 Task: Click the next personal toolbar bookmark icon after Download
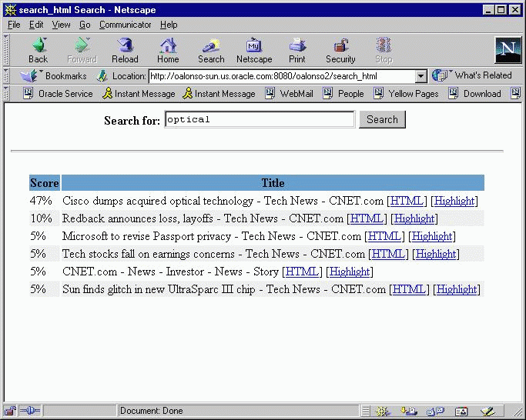[x=515, y=93]
